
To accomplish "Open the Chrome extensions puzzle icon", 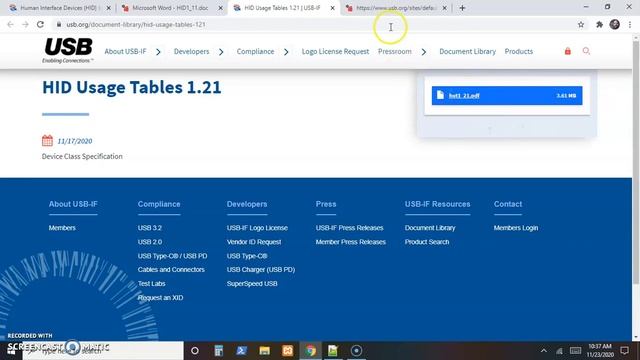I will (599, 24).
